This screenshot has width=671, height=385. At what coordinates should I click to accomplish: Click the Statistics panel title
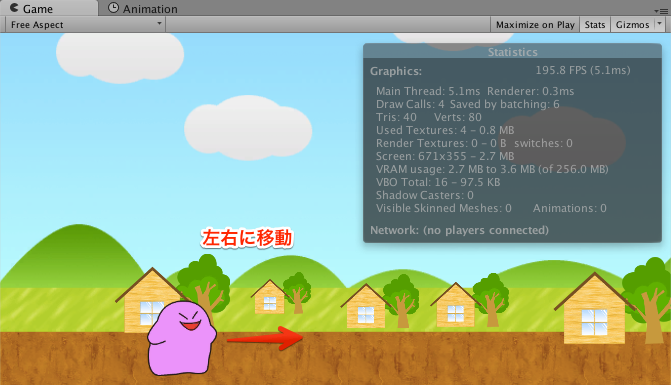coord(512,52)
